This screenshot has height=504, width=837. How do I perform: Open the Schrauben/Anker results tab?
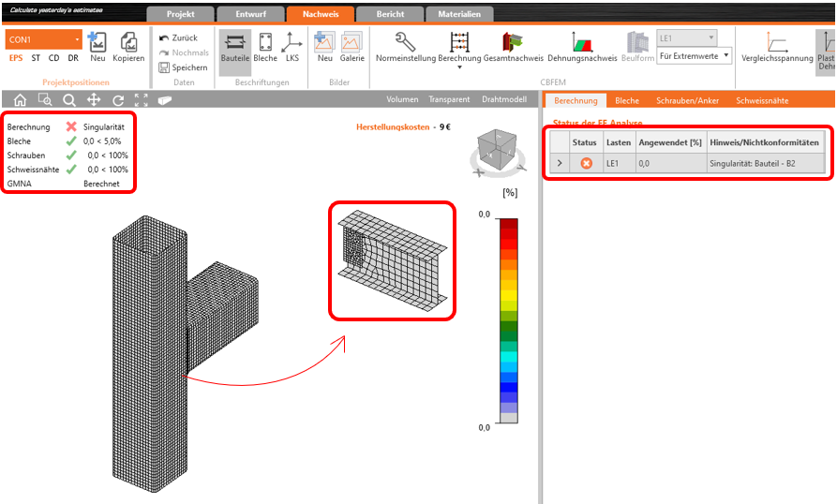(688, 100)
